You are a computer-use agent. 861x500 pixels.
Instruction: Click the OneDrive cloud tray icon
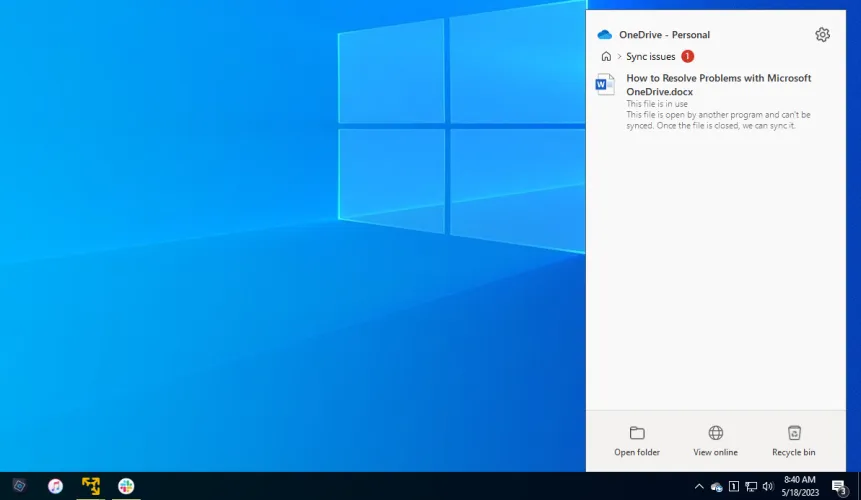pyautogui.click(x=717, y=487)
